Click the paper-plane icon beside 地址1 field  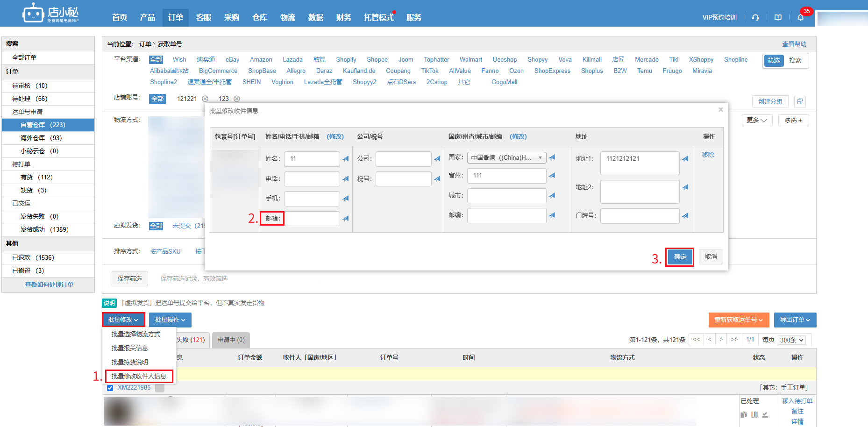coord(685,159)
